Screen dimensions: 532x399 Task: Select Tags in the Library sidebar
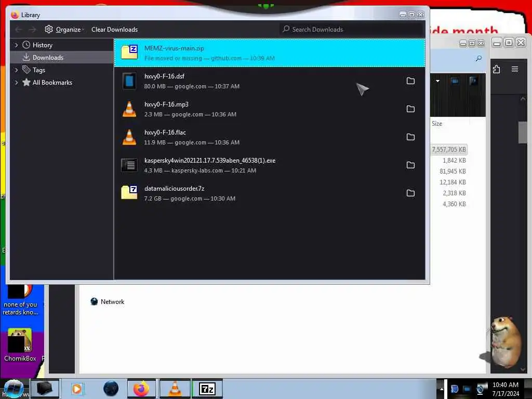(38, 70)
